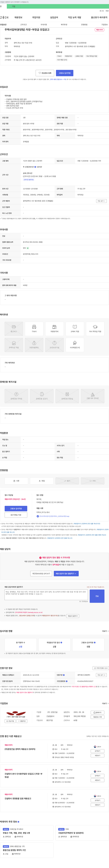Open 건설회사 본사 인사총무팀장 모집공고 posting
This screenshot has height=868, width=109.
point(24,775)
